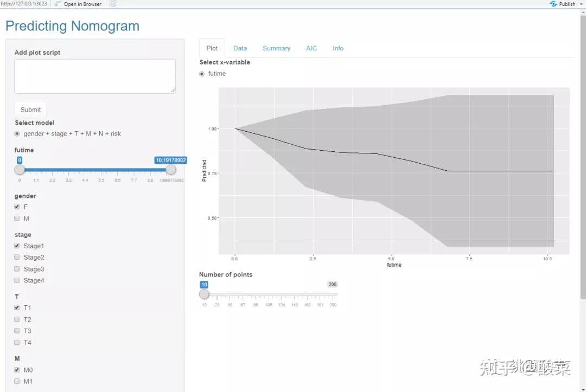Viewport: 586px width, 392px height.
Task: Click the refresh icon in top bar
Action: 113,4
